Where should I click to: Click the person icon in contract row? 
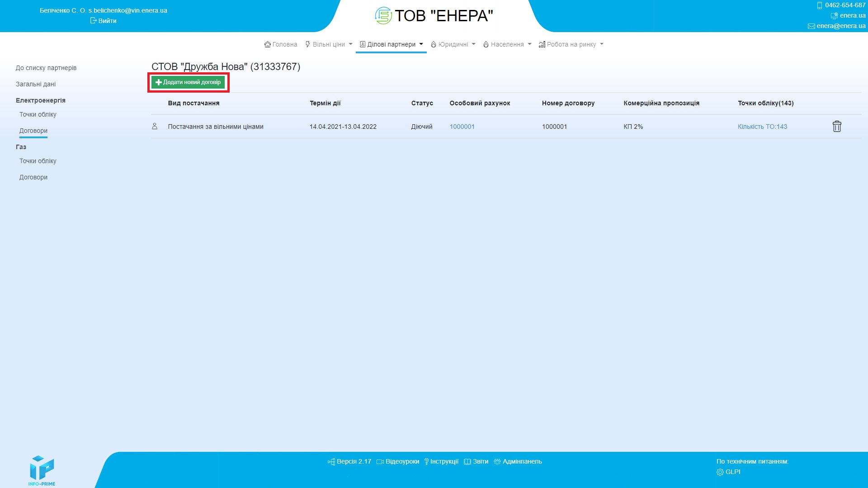click(x=155, y=127)
